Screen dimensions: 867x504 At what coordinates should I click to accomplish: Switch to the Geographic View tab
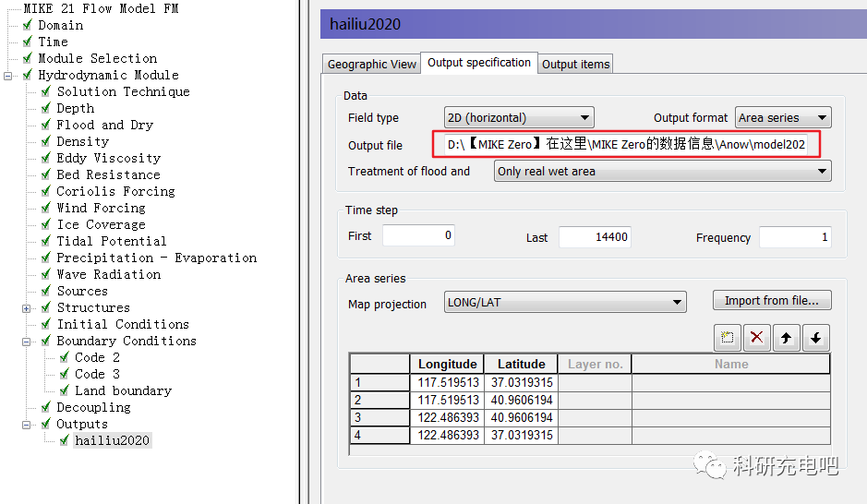click(x=371, y=64)
